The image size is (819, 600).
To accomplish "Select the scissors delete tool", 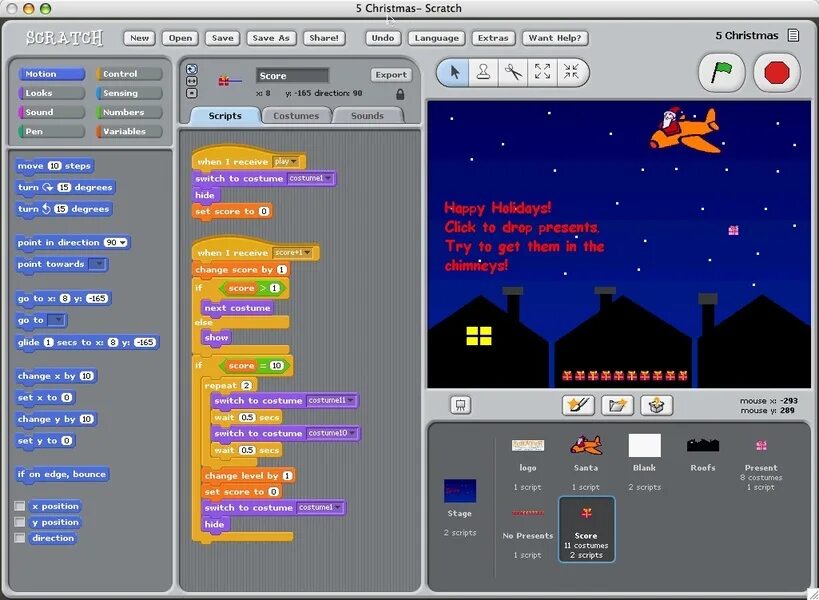I will [513, 72].
